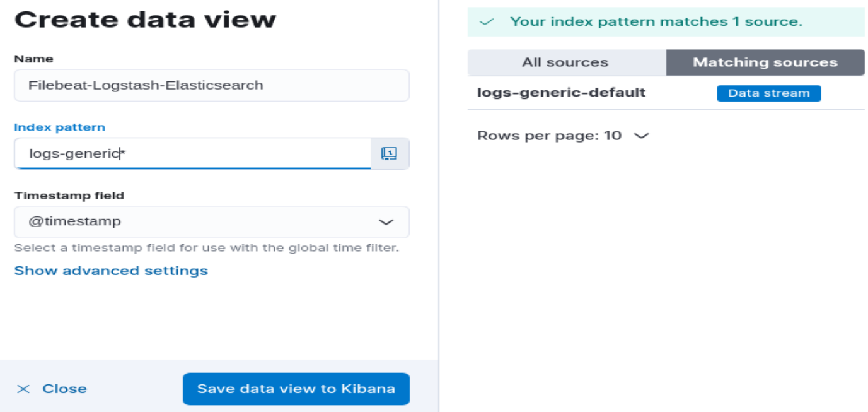The image size is (868, 412).
Task: Select the logs-generic-default source row
Action: (666, 93)
